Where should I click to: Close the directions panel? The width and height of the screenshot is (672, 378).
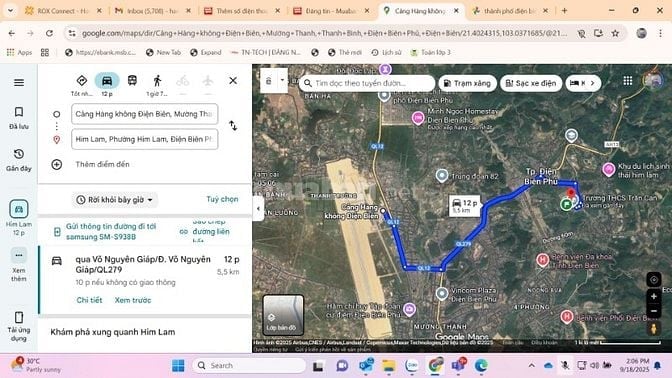coord(233,81)
